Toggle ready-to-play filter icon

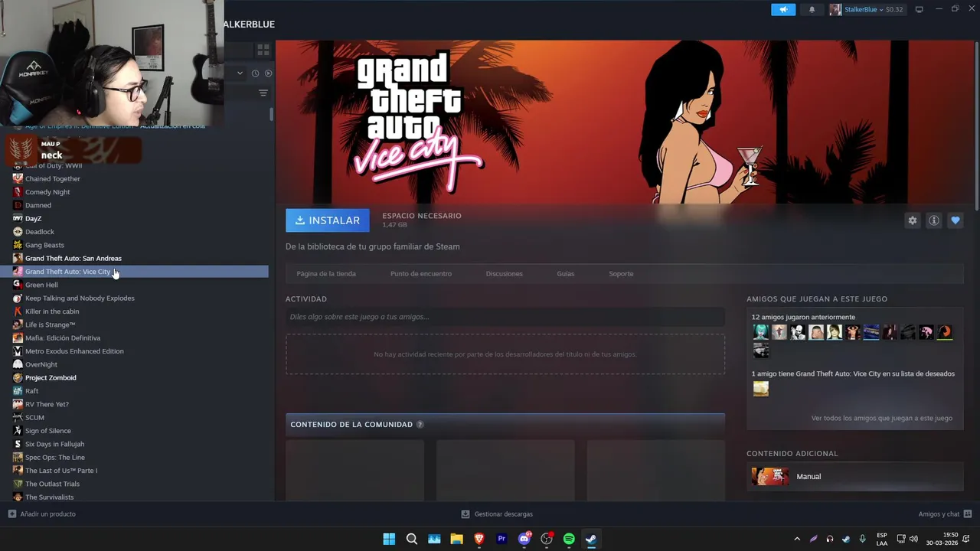tap(268, 73)
